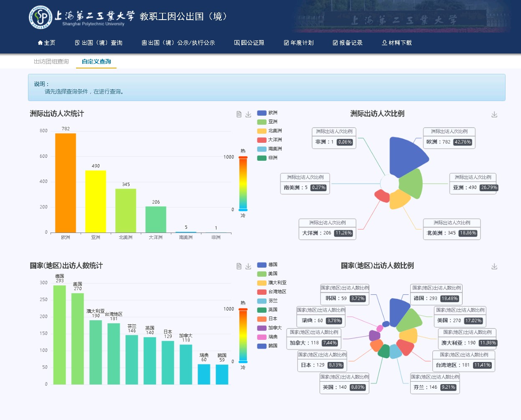Go to 主页 home in navigation
The image size is (521, 420).
tap(46, 43)
